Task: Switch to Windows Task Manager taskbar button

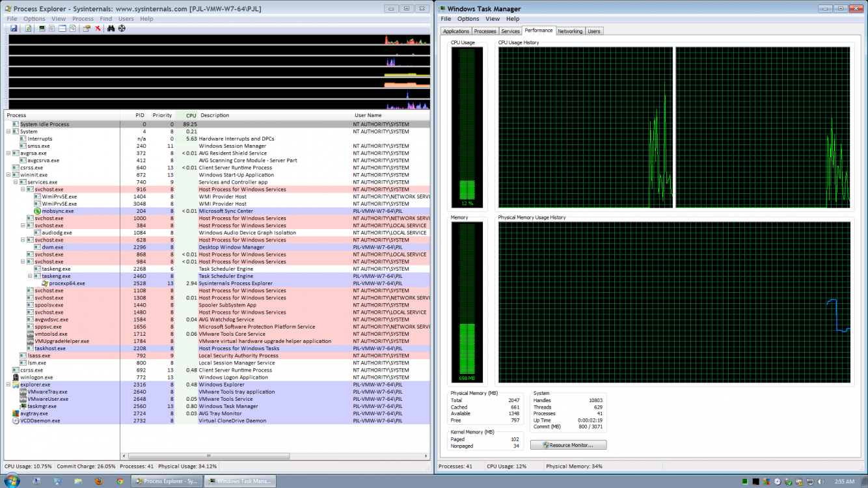Action: coord(240,481)
